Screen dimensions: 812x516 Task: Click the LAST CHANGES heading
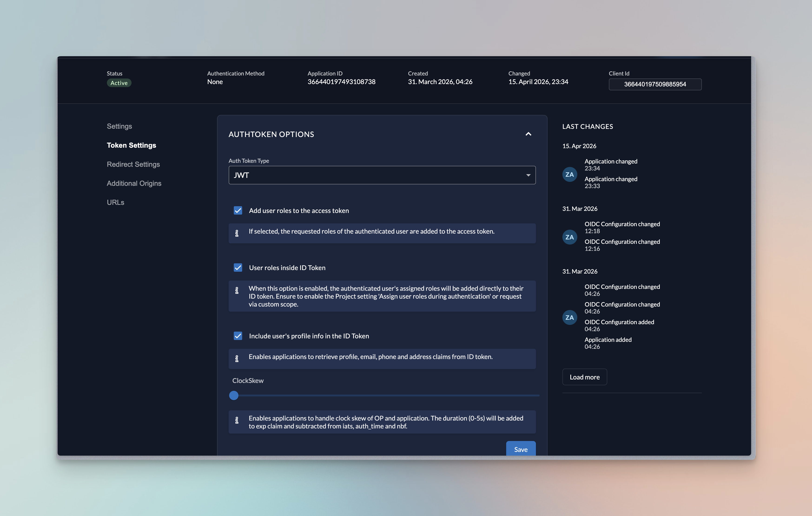point(588,126)
